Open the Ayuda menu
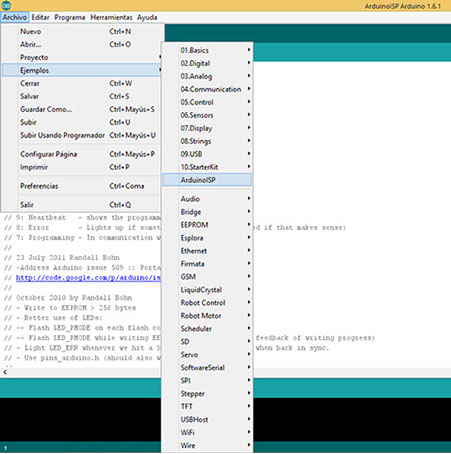The height and width of the screenshot is (454, 451). (x=147, y=17)
